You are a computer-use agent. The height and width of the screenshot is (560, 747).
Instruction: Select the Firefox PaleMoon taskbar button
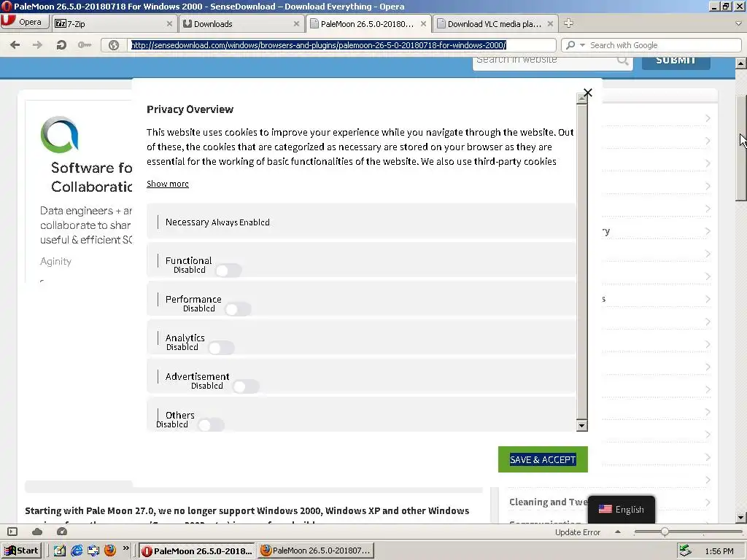pyautogui.click(x=315, y=551)
